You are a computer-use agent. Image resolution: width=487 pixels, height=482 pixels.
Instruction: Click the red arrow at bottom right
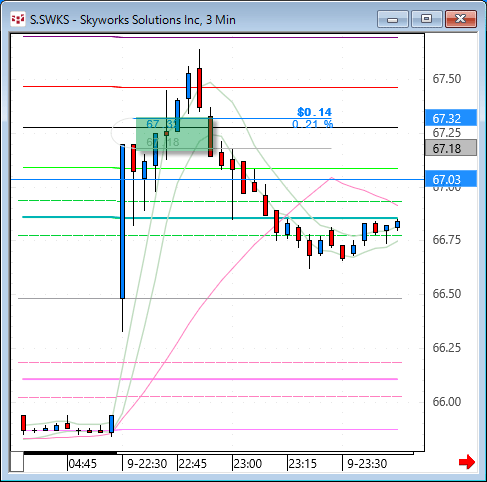[x=466, y=462]
